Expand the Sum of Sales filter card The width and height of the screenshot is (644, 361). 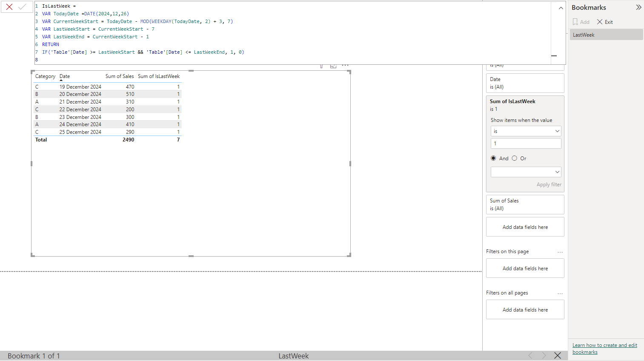(525, 205)
